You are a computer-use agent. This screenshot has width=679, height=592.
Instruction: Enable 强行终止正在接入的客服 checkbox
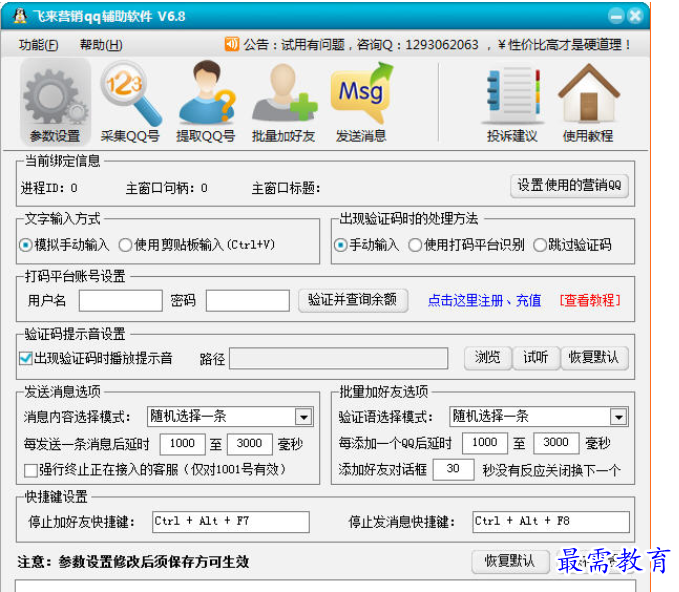pos(30,470)
